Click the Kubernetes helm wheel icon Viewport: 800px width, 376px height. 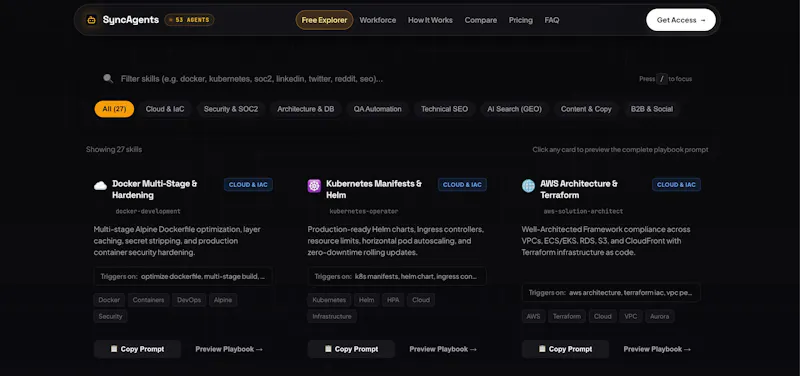click(314, 186)
